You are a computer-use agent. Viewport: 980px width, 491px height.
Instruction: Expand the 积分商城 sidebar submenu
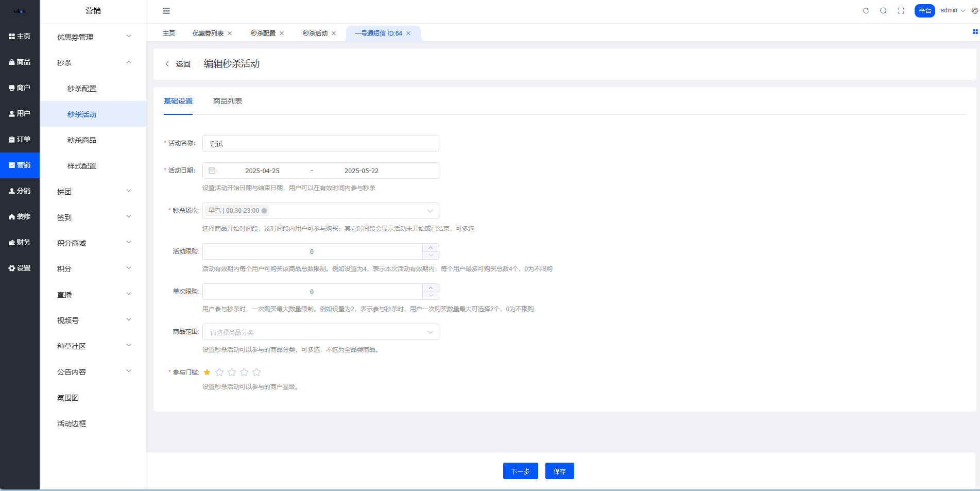(x=93, y=243)
